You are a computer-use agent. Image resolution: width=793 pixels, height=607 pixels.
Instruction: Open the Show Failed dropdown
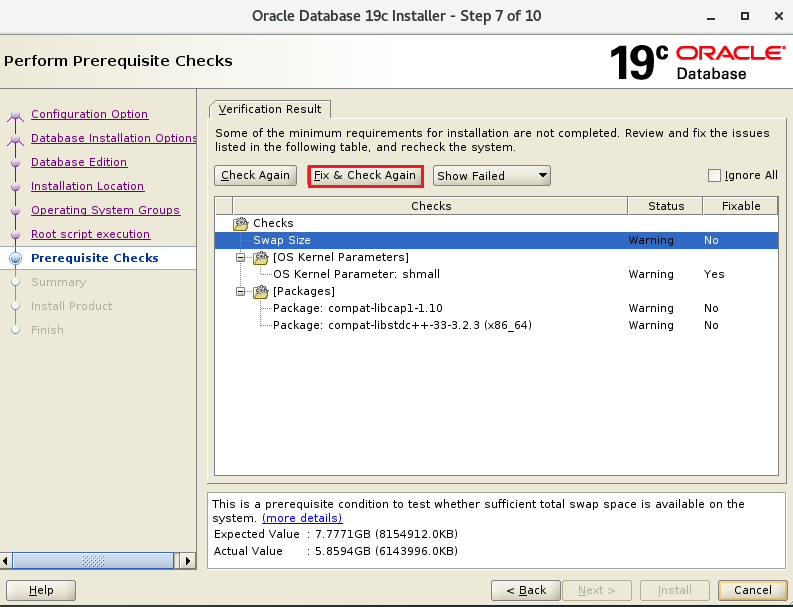coord(492,176)
